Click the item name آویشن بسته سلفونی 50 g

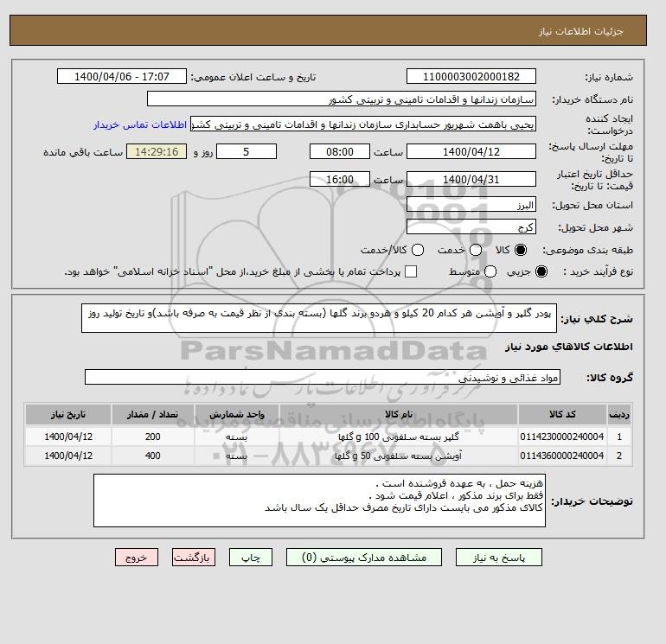point(399,456)
